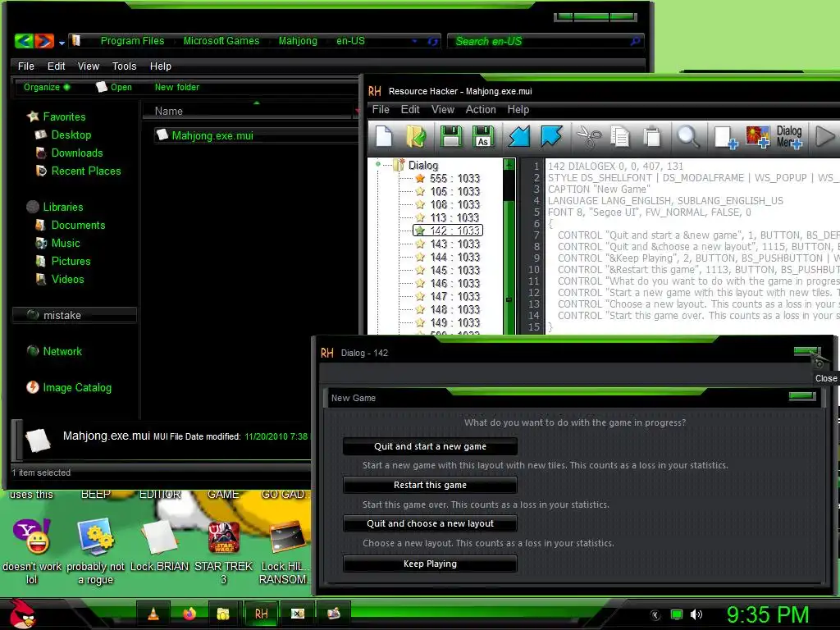This screenshot has width=840, height=630.
Task: Click Open in Explorer toolbar
Action: point(114,87)
